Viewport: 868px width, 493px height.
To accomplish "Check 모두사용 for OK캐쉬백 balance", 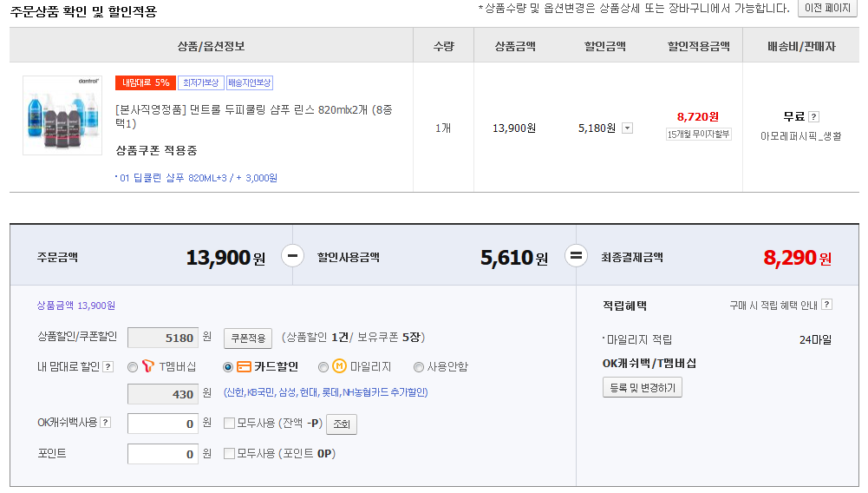I will (230, 424).
